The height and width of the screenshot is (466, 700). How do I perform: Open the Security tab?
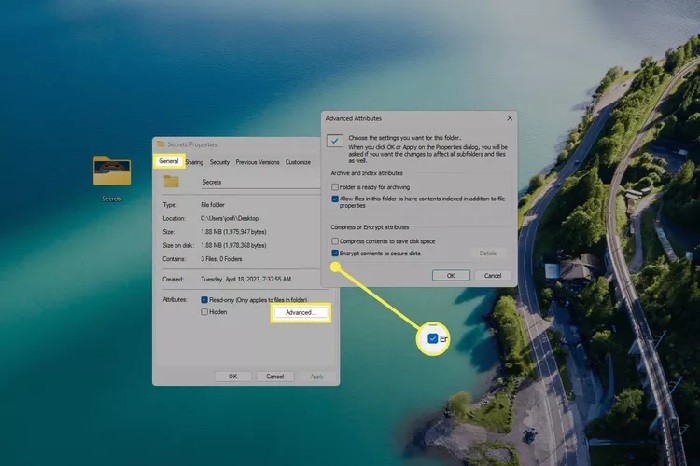220,162
